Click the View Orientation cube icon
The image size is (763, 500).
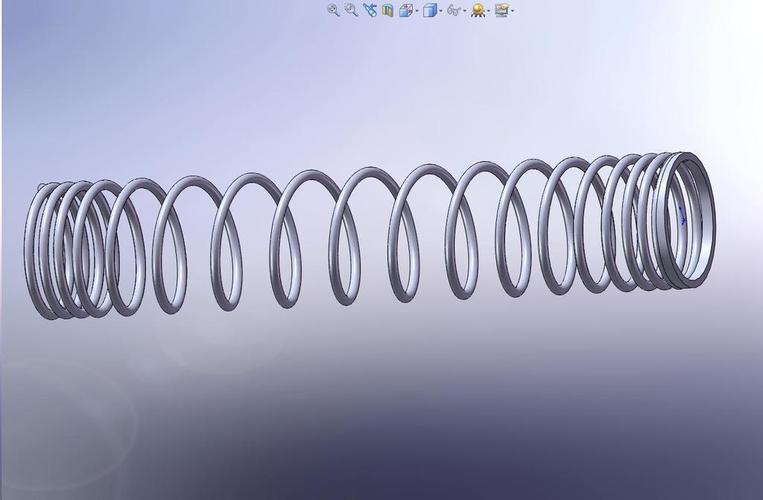[x=406, y=10]
